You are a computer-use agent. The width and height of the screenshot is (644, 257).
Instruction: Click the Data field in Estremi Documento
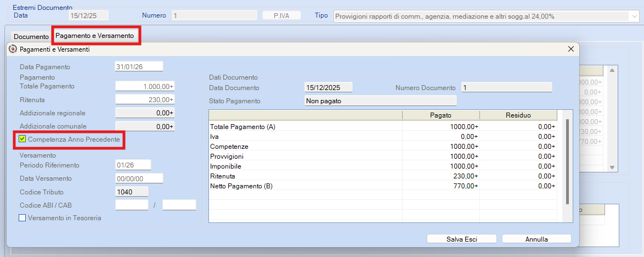coord(88,15)
